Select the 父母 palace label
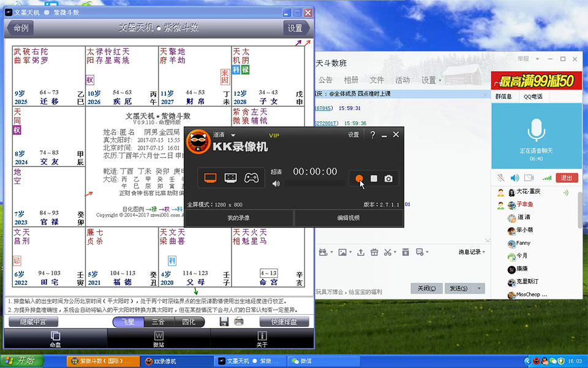Image resolution: width=588 pixels, height=368 pixels. coord(195,282)
